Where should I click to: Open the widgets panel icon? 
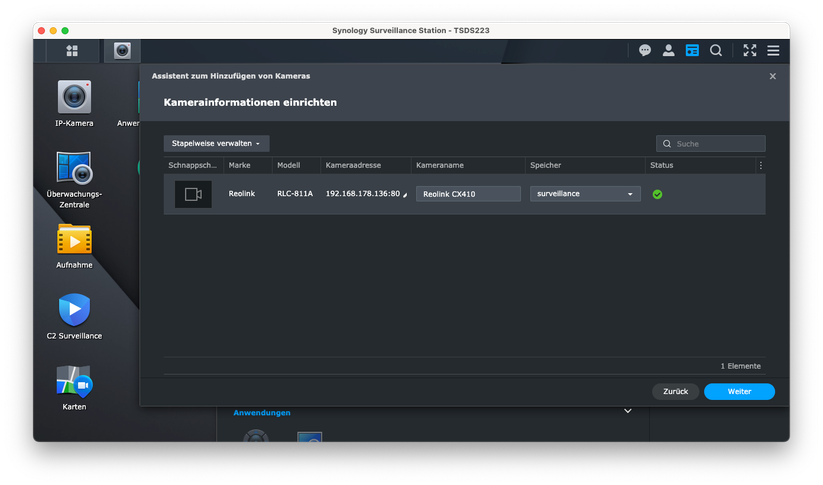(692, 50)
